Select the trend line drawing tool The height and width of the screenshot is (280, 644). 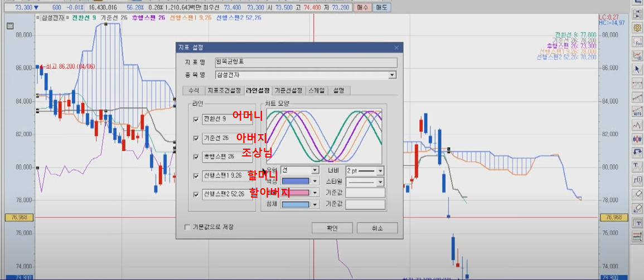pos(638,97)
